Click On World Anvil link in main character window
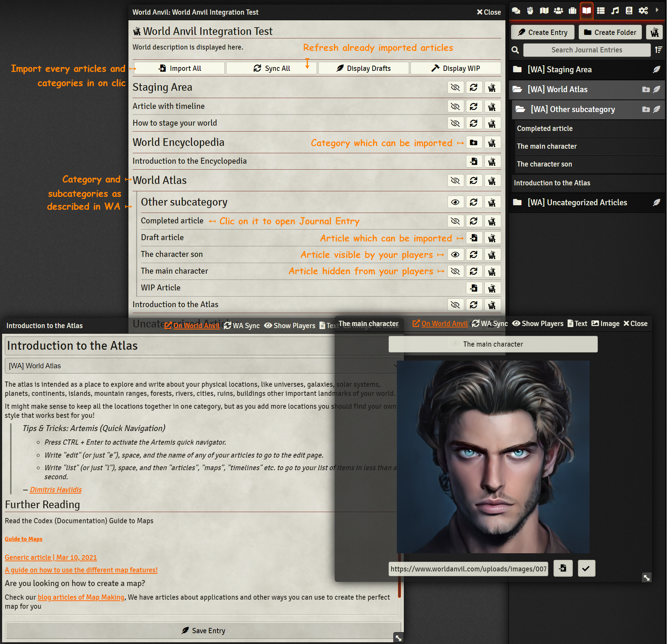The height and width of the screenshot is (644, 667). pos(440,324)
